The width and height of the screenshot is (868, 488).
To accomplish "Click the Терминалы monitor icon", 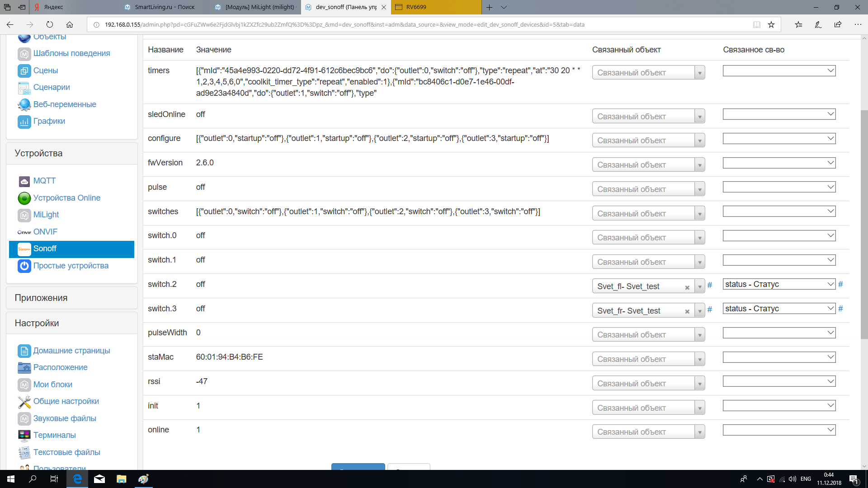I will point(24,435).
